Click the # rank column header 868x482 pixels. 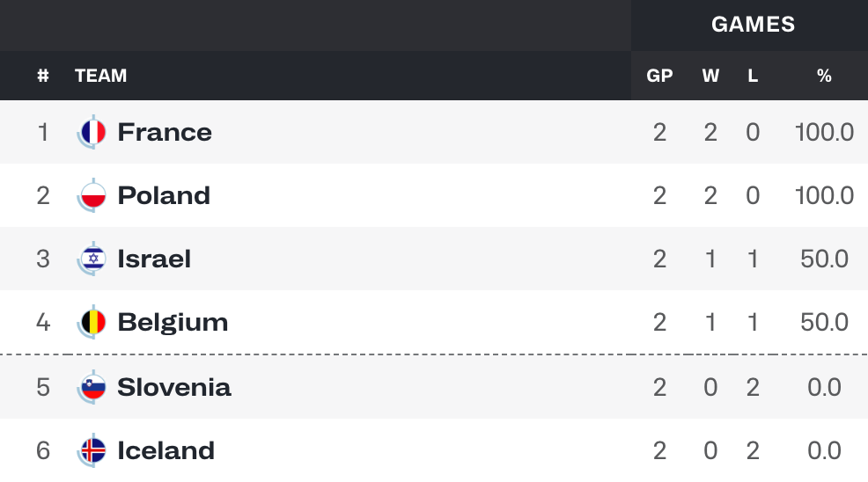tap(43, 76)
